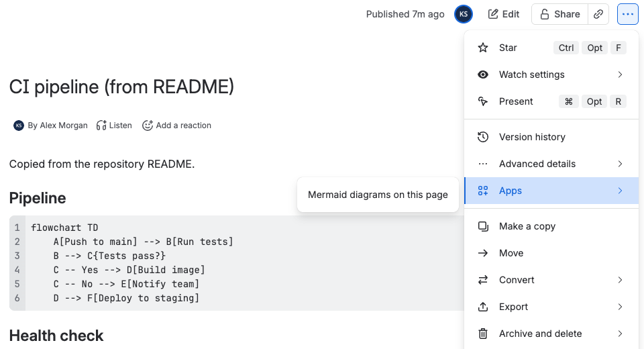The height and width of the screenshot is (349, 644).
Task: Click the Listen link text
Action: (120, 126)
